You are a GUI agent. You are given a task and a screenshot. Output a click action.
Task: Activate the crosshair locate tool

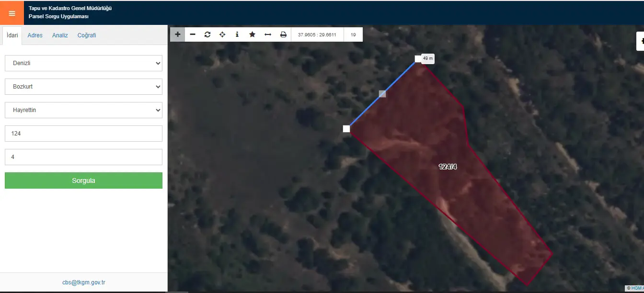[222, 34]
